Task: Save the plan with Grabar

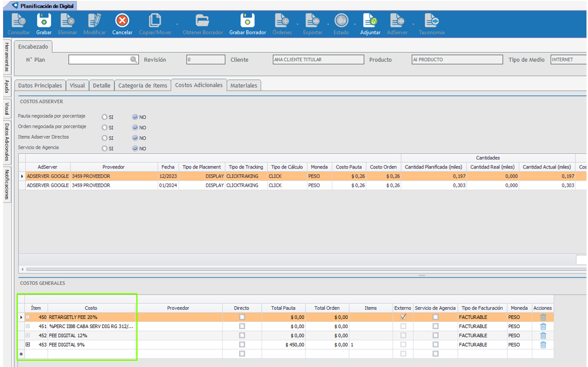Action: click(x=44, y=21)
